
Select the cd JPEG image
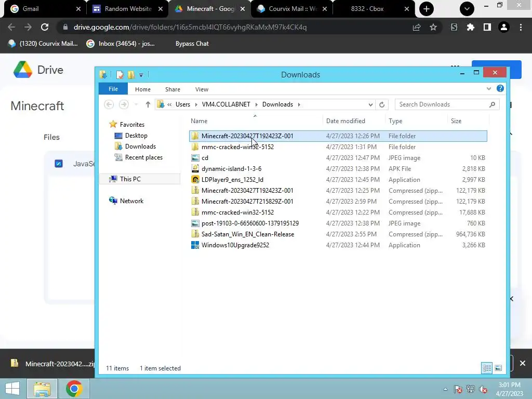[338, 158]
